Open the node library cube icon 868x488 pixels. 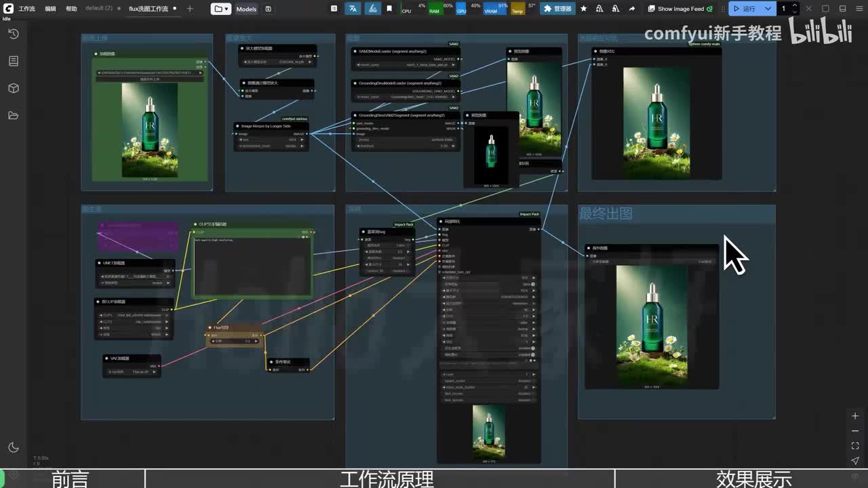pyautogui.click(x=14, y=88)
